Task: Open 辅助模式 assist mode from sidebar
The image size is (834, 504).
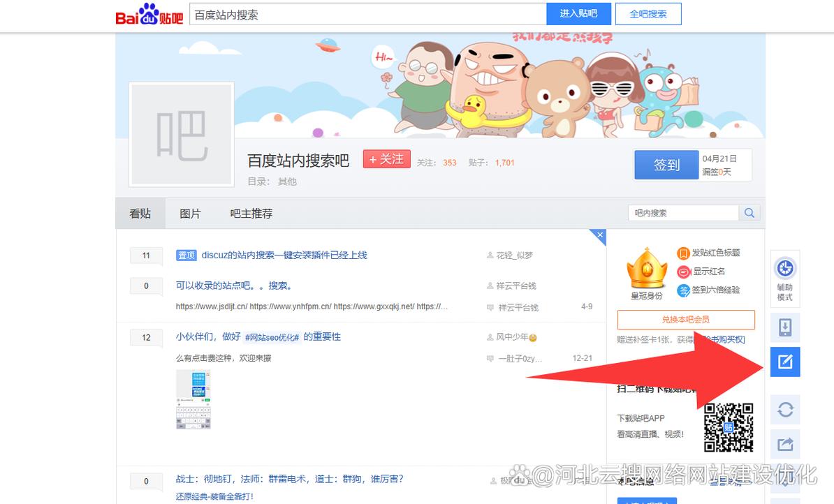Action: point(784,278)
